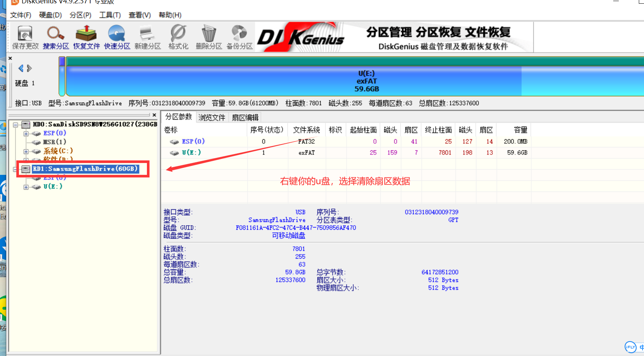Screen dimensions: 644x356
Task: Click the serial number 0312318040009739 value
Action: [432, 212]
